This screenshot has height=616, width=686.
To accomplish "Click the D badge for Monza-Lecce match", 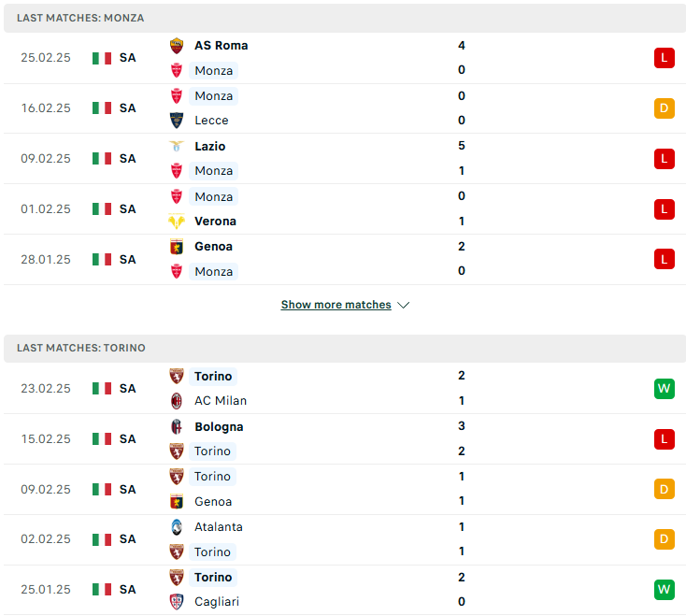I will click(665, 108).
